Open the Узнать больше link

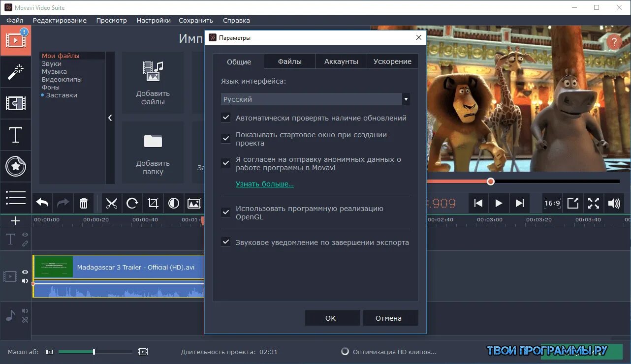point(265,184)
